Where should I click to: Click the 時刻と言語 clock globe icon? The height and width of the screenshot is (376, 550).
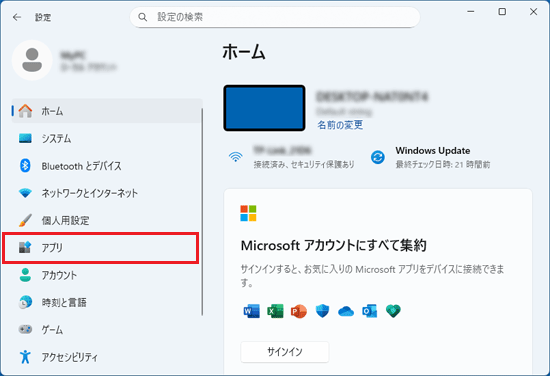pyautogui.click(x=25, y=302)
